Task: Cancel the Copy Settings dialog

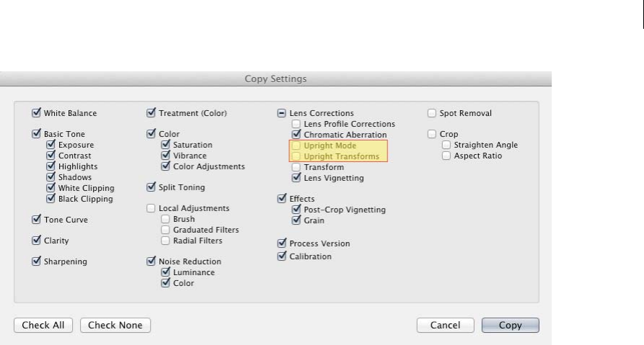Action: pyautogui.click(x=445, y=325)
